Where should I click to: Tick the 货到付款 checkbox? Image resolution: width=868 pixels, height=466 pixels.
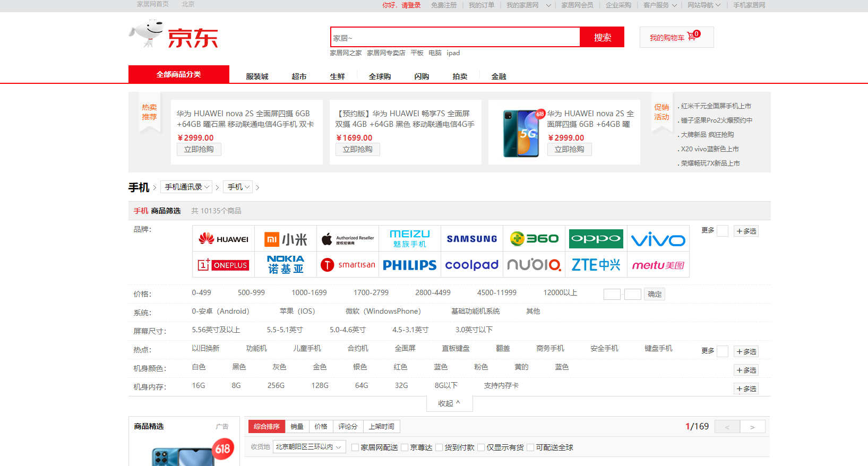[x=439, y=447]
